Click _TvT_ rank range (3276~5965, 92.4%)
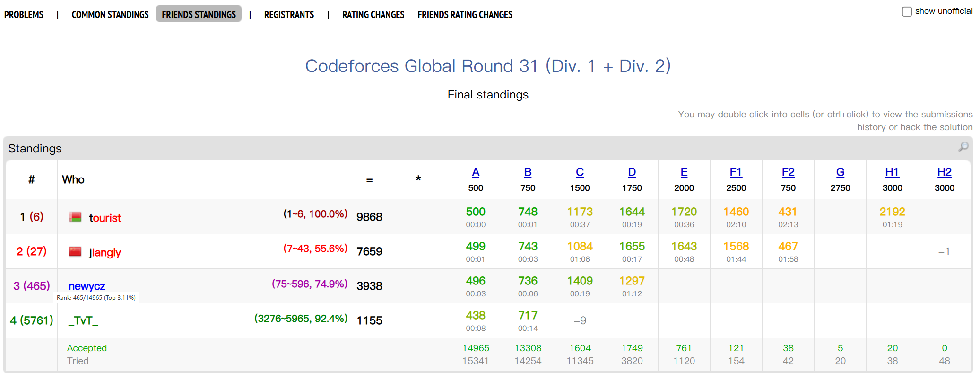 pos(301,319)
